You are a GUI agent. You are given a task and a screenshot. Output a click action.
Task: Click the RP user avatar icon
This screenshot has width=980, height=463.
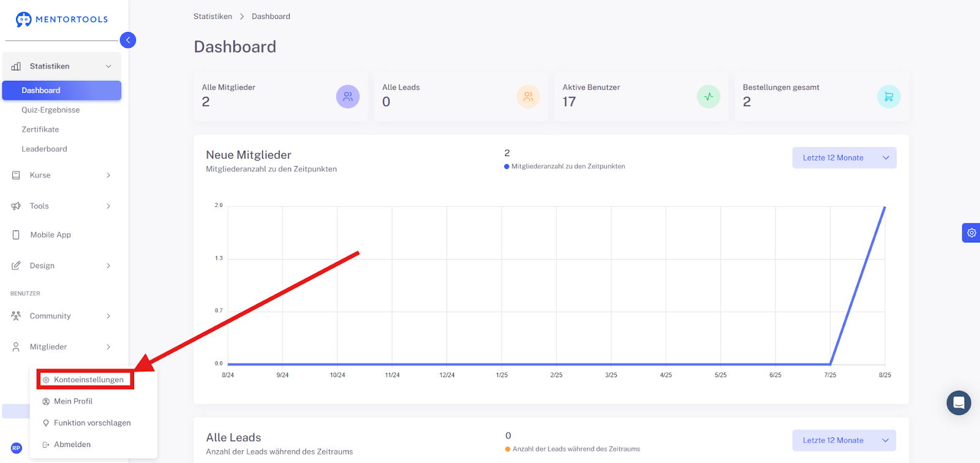click(17, 448)
